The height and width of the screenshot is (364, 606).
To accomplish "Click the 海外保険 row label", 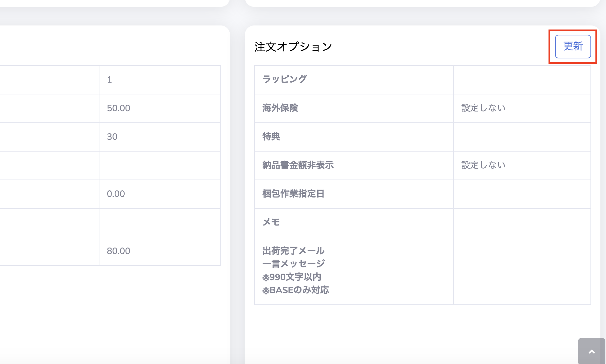I will click(280, 108).
